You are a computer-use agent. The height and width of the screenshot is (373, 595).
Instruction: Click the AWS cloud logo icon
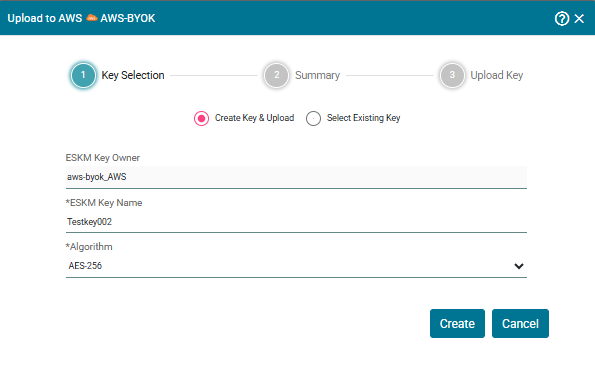coord(91,17)
